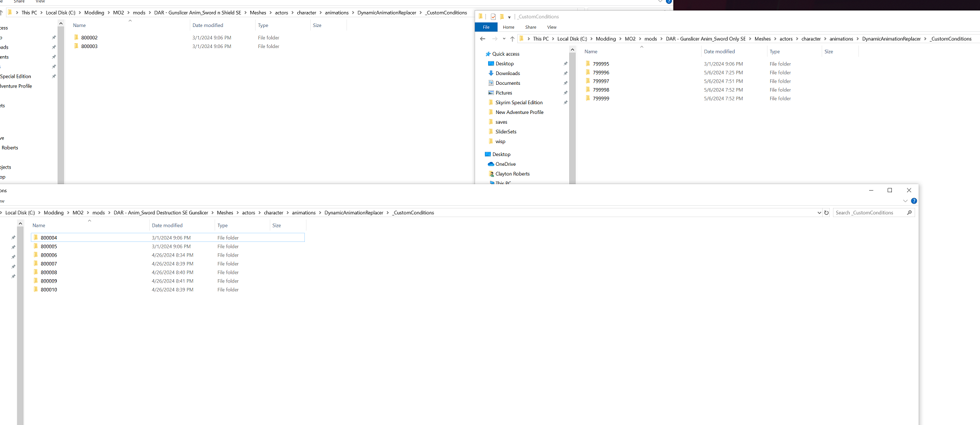Screen dimensions: 980x425
Task: Click animations breadcrumb in Sword n Shield window
Action: pyautogui.click(x=336, y=12)
